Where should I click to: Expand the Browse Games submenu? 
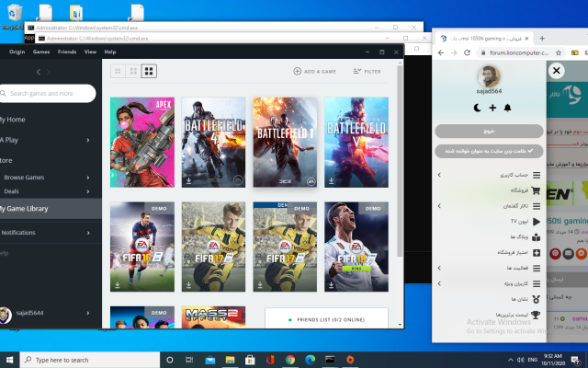coord(88,177)
